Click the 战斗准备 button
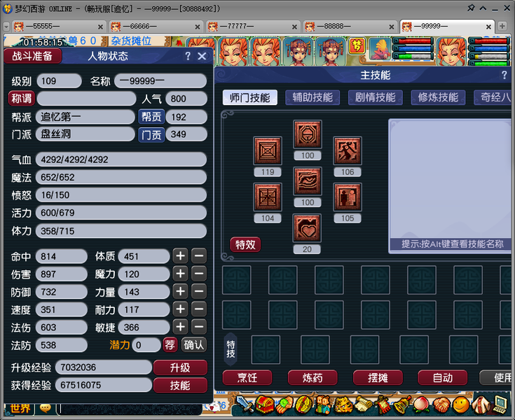The image size is (515, 420). 32,56
